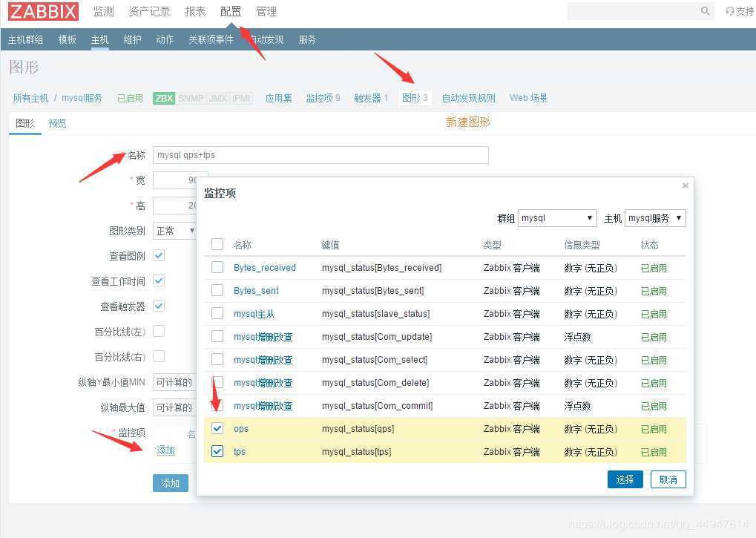Go to 主机群组 submenu
The width and height of the screenshot is (756, 538).
point(25,39)
